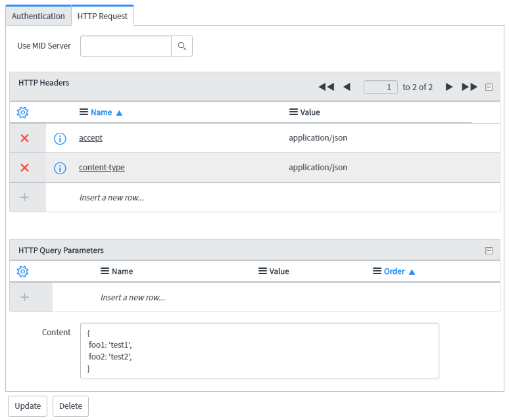Collapse the HTTP Headers list
Viewport: 509px width, 420px height.
(489, 87)
